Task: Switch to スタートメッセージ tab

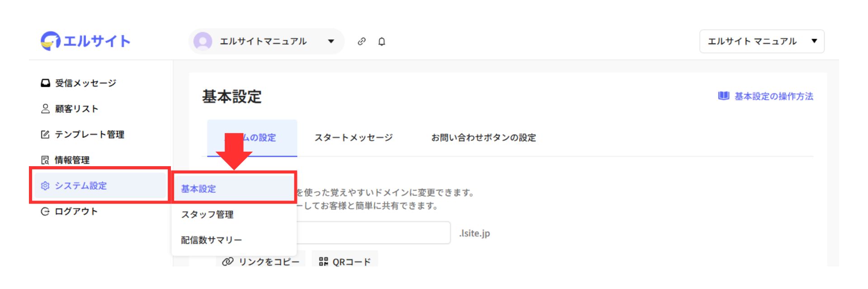Action: tap(354, 138)
